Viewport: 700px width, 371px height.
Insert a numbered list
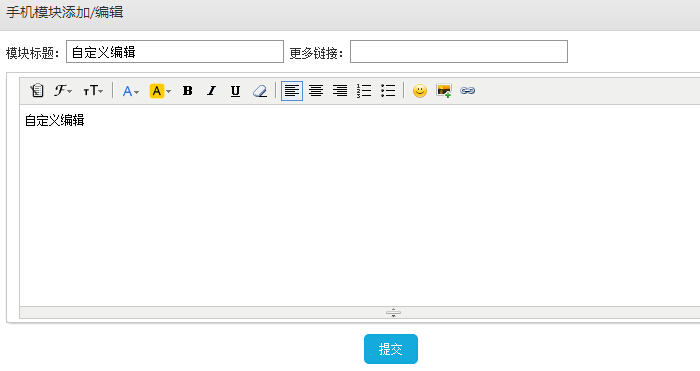[364, 91]
